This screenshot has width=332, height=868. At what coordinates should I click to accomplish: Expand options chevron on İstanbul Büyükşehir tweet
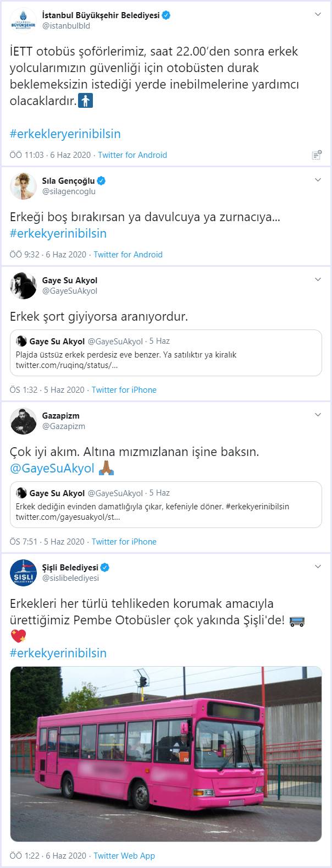[318, 15]
